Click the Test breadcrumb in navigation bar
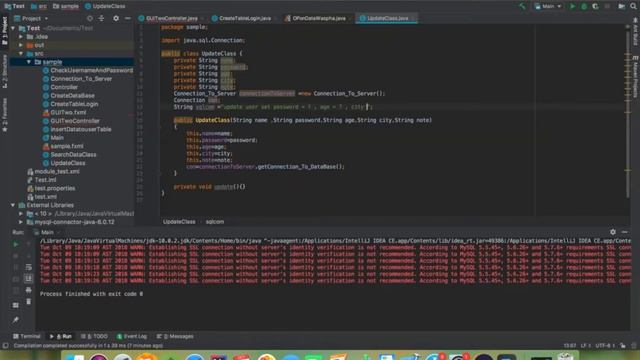640x360 pixels. (15, 6)
